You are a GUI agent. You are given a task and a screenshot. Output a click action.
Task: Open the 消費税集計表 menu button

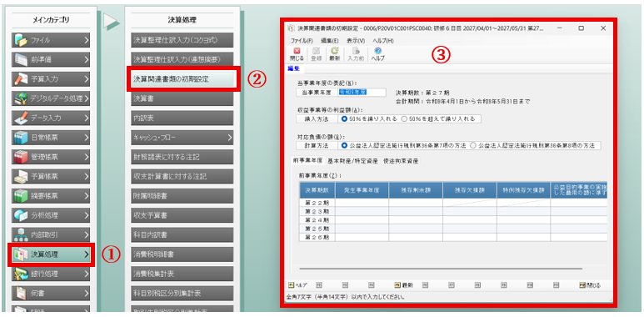tap(182, 274)
